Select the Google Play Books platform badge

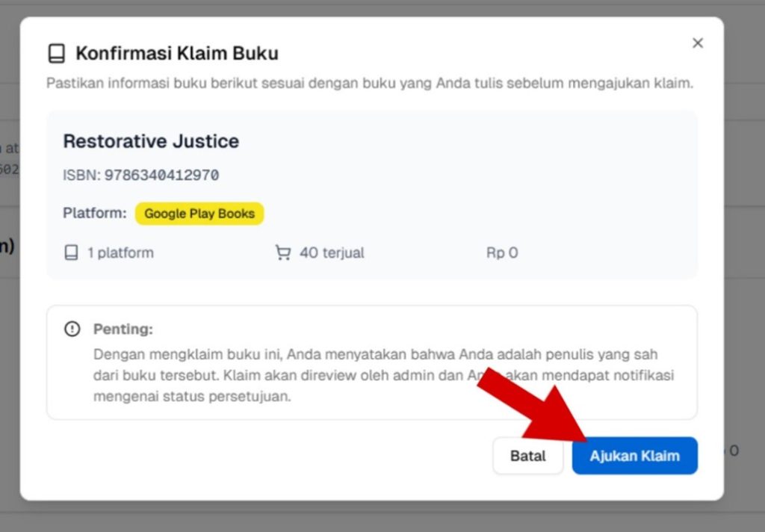(199, 214)
